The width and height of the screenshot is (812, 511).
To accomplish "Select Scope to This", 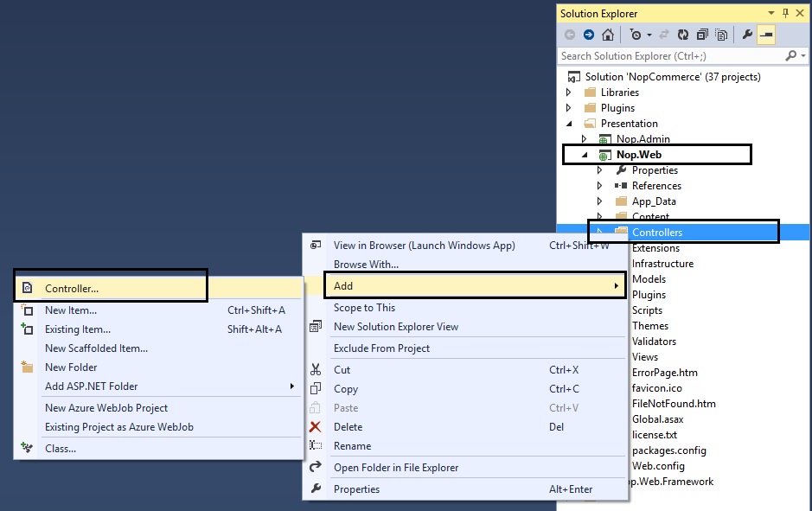I will coord(364,308).
